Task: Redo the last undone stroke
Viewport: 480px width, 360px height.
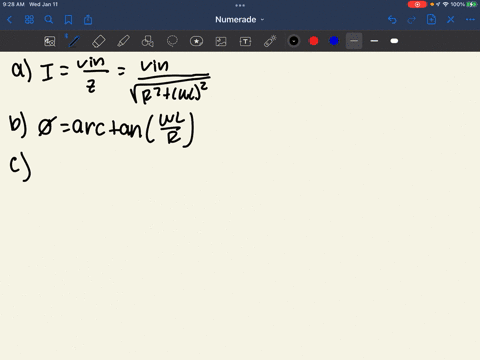Action: pyautogui.click(x=412, y=20)
